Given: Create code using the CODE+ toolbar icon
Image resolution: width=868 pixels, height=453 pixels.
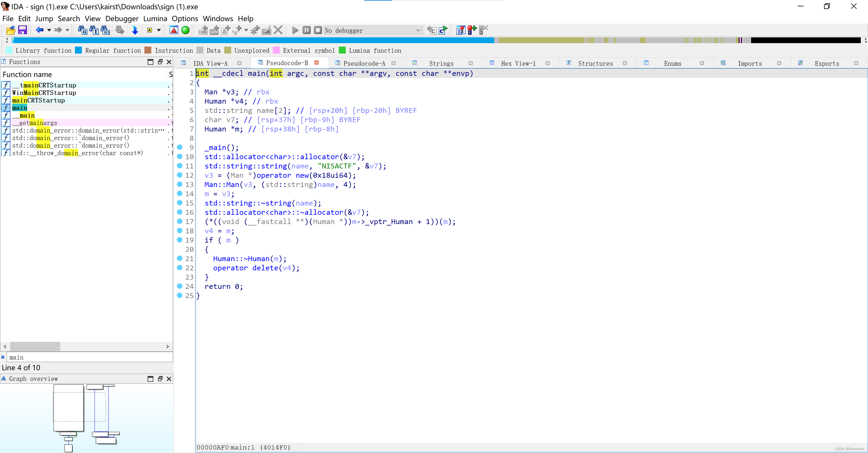Looking at the screenshot, I should pos(203,30).
